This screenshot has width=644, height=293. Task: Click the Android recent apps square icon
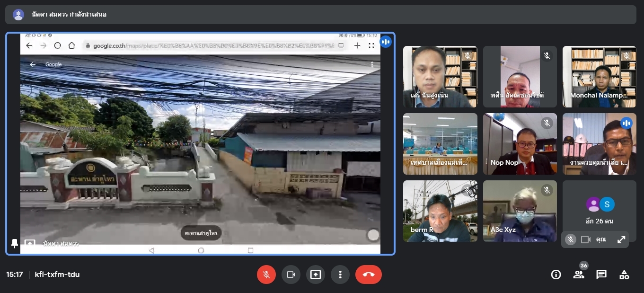coord(251,250)
